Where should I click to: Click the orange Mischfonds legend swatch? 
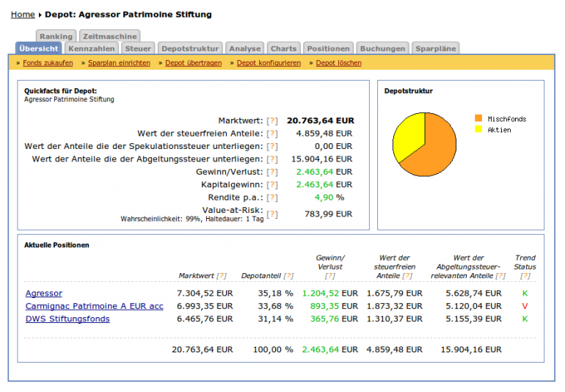[x=478, y=118]
